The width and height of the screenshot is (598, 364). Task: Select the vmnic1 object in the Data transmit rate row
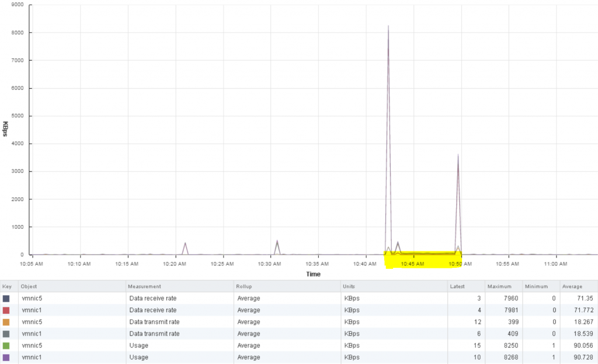[32, 334]
